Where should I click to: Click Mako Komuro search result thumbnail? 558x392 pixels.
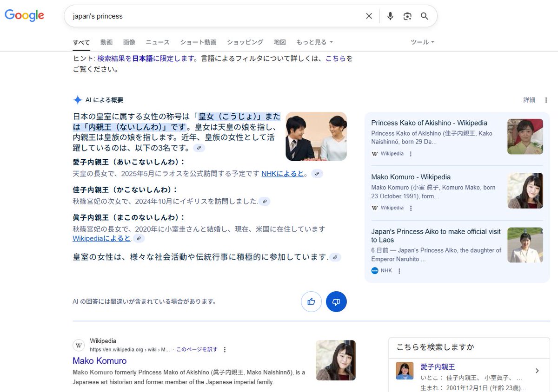(336, 360)
